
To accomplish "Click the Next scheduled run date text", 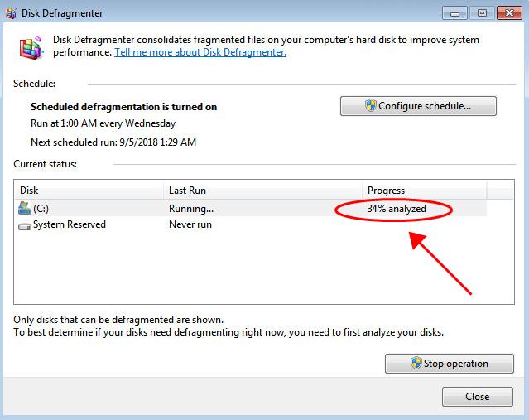I will 113,142.
